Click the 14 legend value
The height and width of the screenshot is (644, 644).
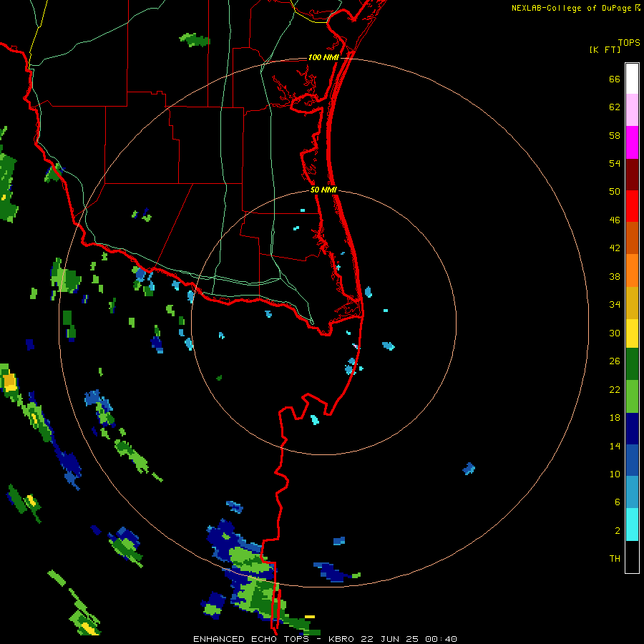(615, 446)
